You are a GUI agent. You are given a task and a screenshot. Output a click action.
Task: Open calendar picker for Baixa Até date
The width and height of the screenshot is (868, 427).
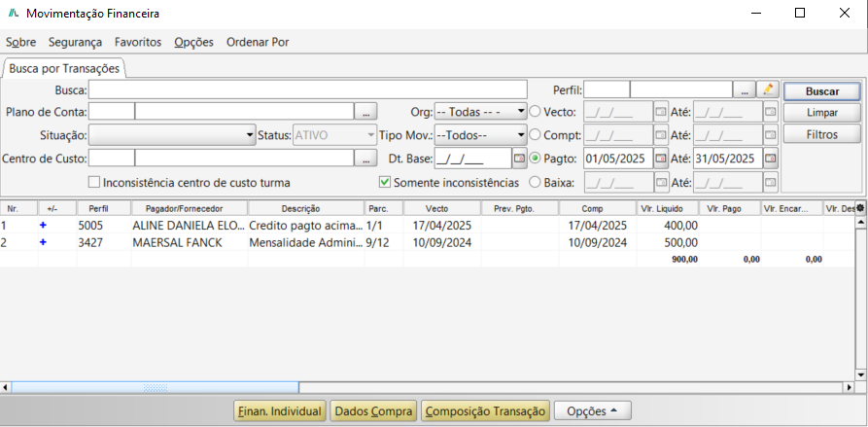click(771, 182)
